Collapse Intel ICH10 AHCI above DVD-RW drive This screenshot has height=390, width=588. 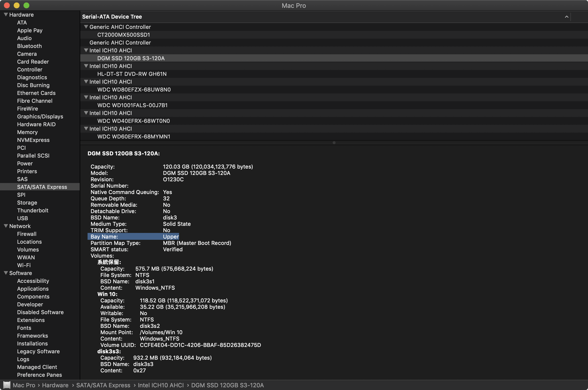coord(86,66)
